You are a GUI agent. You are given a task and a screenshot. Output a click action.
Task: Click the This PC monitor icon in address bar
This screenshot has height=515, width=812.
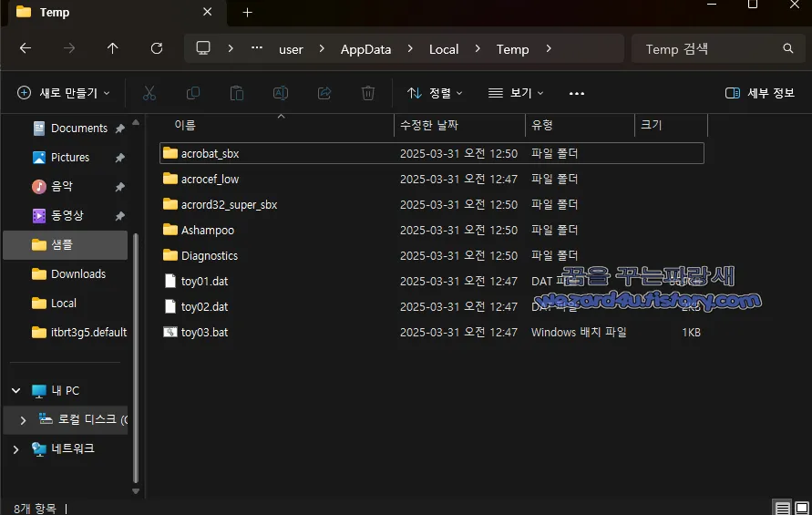coord(203,48)
